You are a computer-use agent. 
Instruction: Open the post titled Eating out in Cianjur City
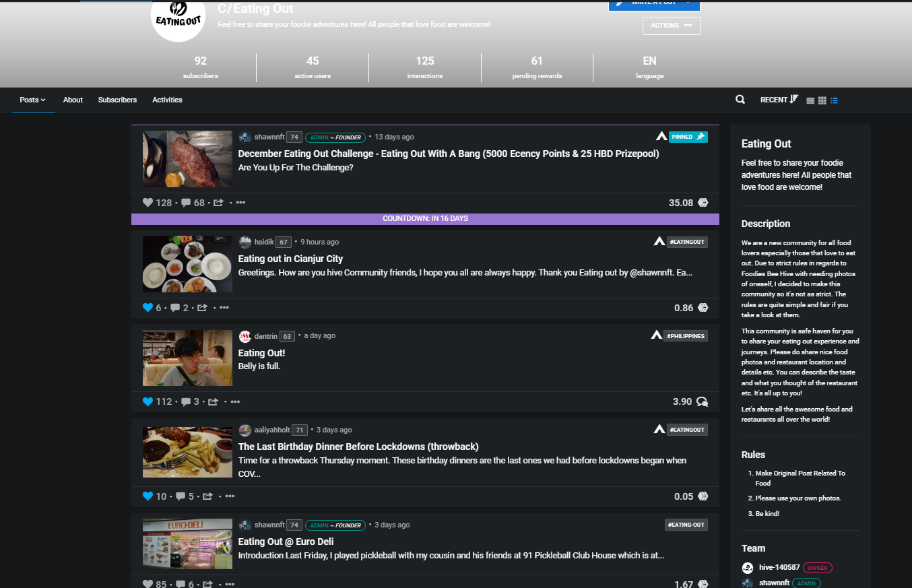point(290,259)
